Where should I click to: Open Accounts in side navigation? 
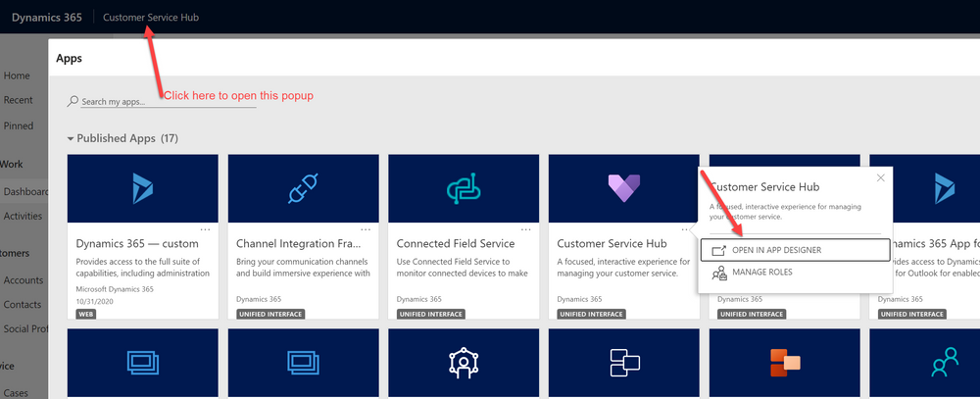pyautogui.click(x=24, y=280)
